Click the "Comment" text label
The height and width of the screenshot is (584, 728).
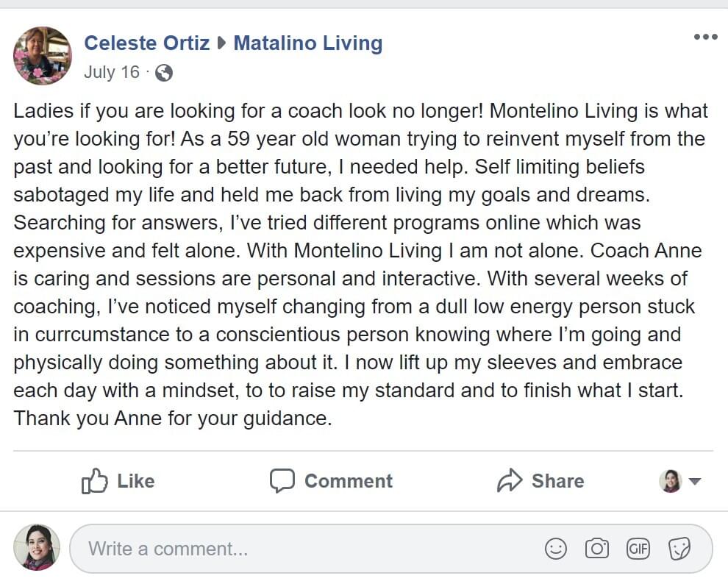(x=349, y=481)
